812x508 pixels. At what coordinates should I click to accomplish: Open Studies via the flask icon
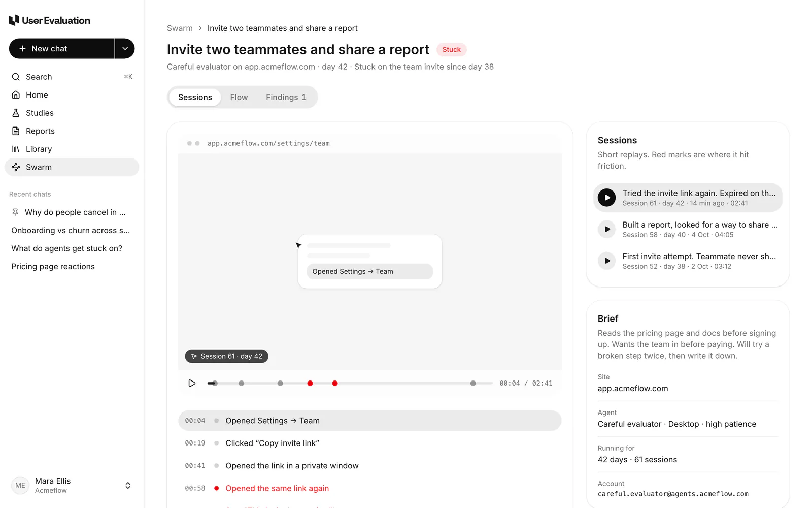(16, 113)
